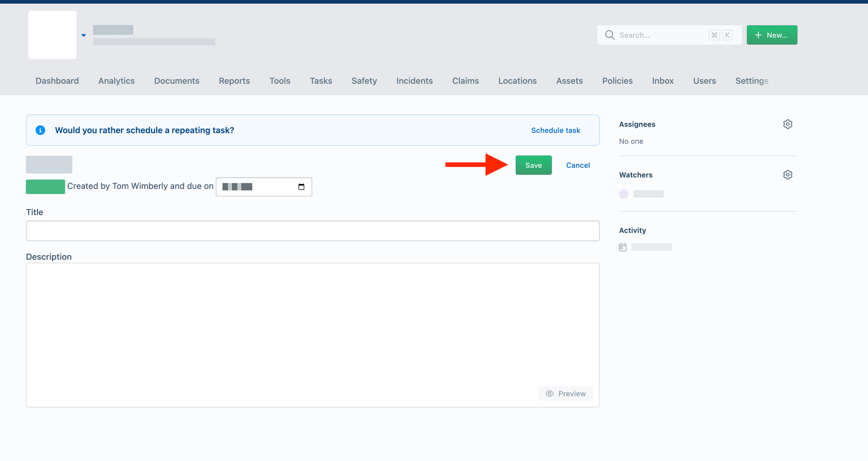
Task: Click into the Description text area
Action: tap(312, 335)
